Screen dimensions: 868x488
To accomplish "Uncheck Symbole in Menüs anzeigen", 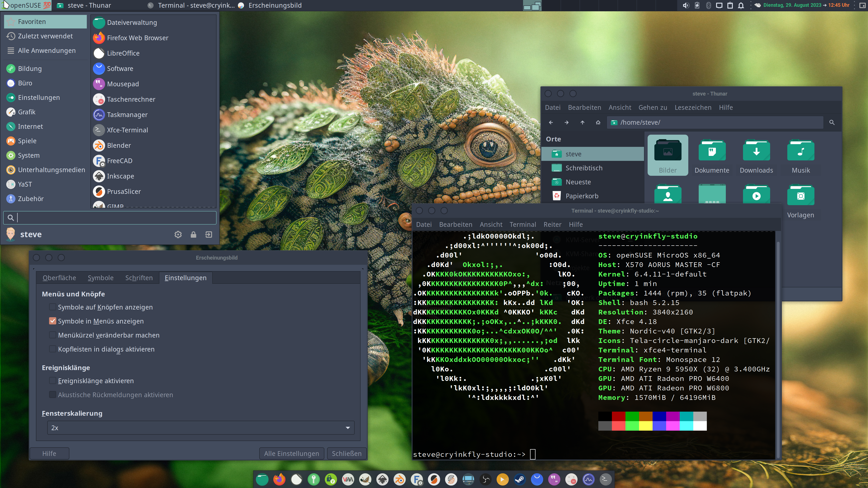I will point(53,321).
